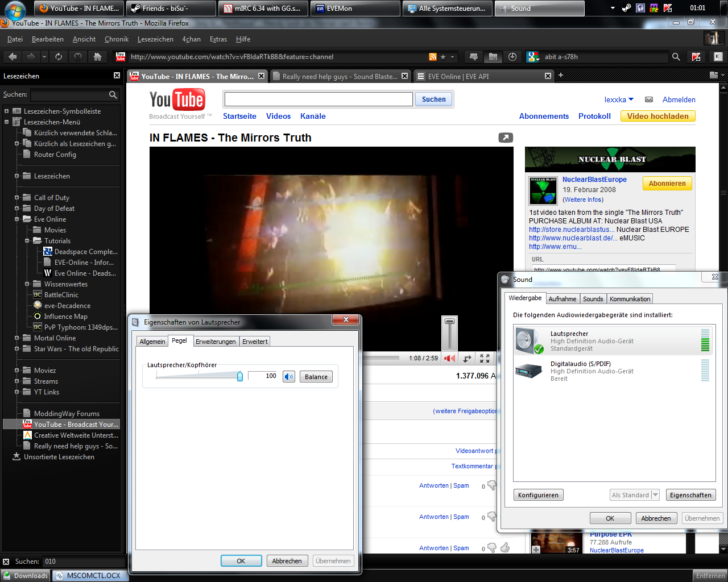Click the stop loading icon in Firefox toolbar
728x582 pixels.
[78, 56]
